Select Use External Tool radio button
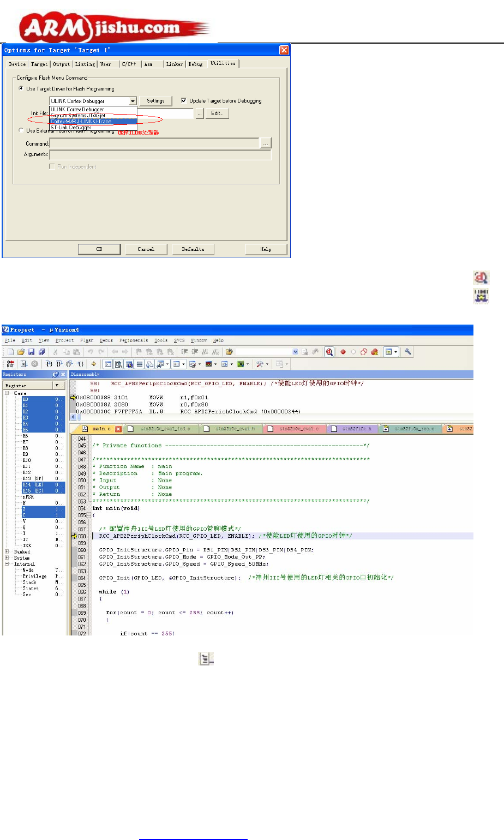 [22, 130]
